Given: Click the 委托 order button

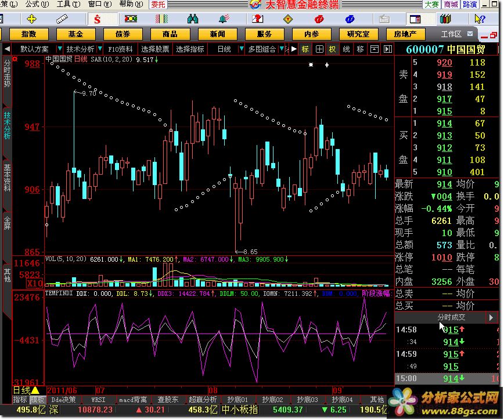Looking at the screenshot, I should (158, 5).
